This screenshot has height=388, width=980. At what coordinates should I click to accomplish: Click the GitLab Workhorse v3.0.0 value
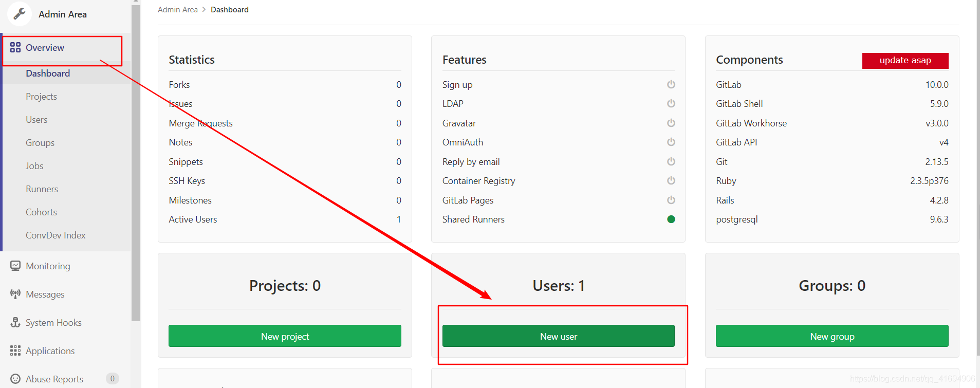pyautogui.click(x=937, y=123)
